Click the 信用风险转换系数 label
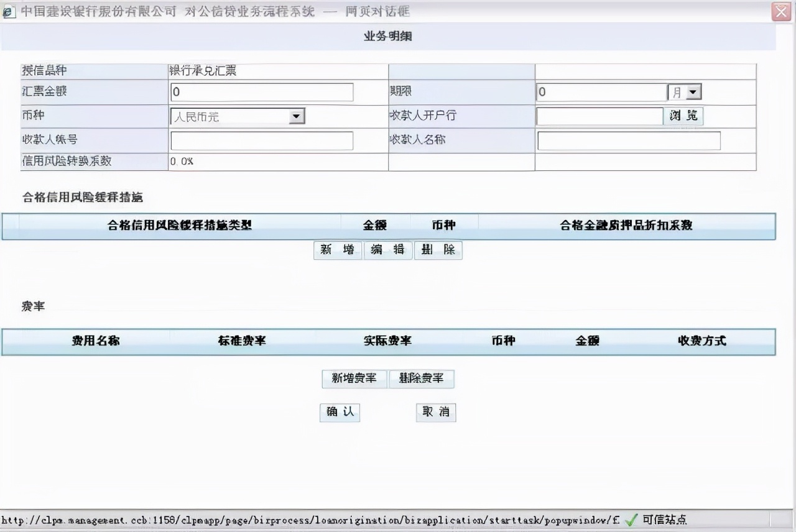Image resolution: width=796 pixels, height=532 pixels. (x=67, y=161)
